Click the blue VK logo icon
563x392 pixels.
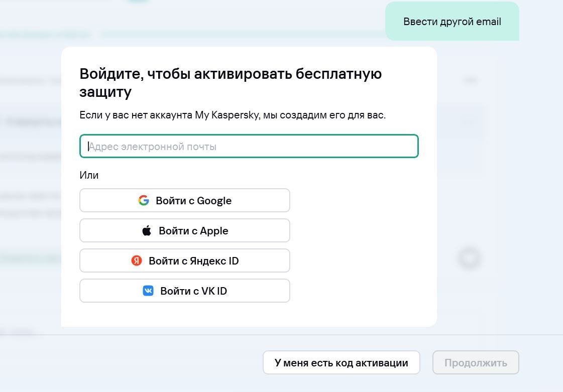148,291
